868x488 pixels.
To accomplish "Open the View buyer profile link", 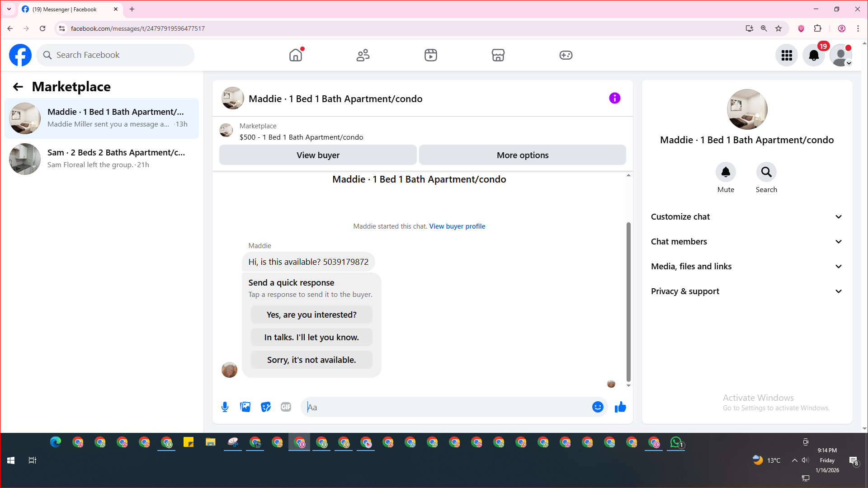I will [x=457, y=226].
